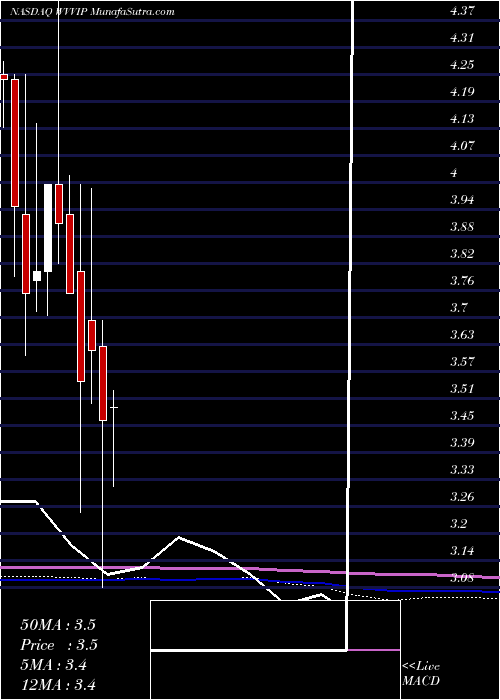Click the 3.88 price axis label
The width and height of the screenshot is (500, 700).
pos(462,227)
